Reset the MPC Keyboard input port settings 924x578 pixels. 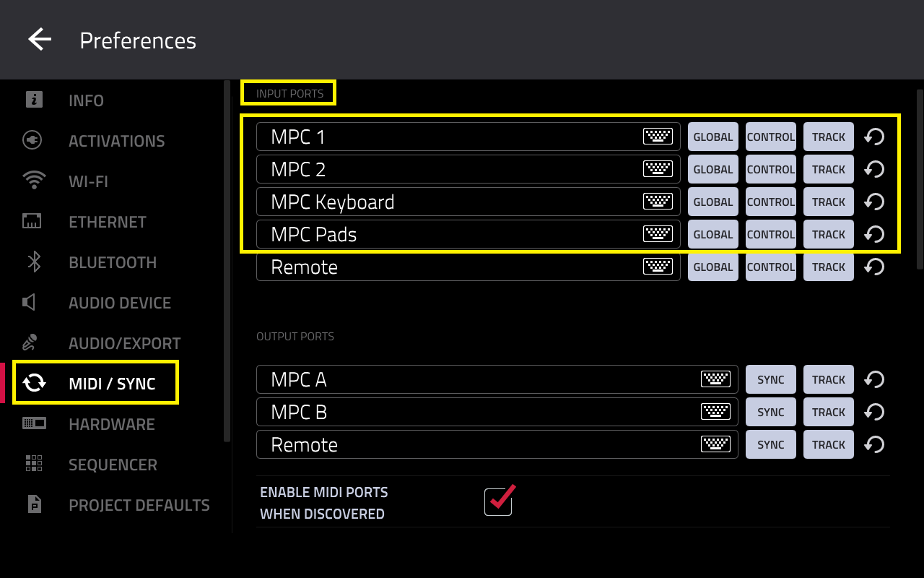(x=874, y=202)
